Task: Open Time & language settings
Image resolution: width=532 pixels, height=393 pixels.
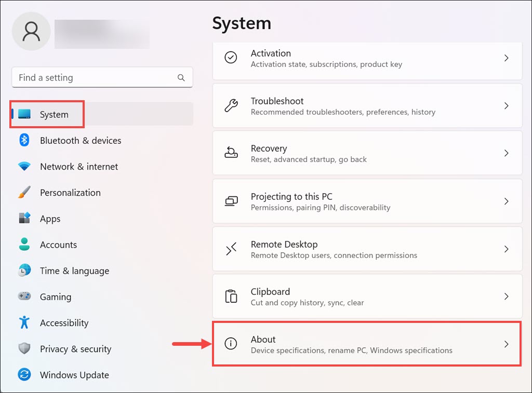Action: [74, 270]
